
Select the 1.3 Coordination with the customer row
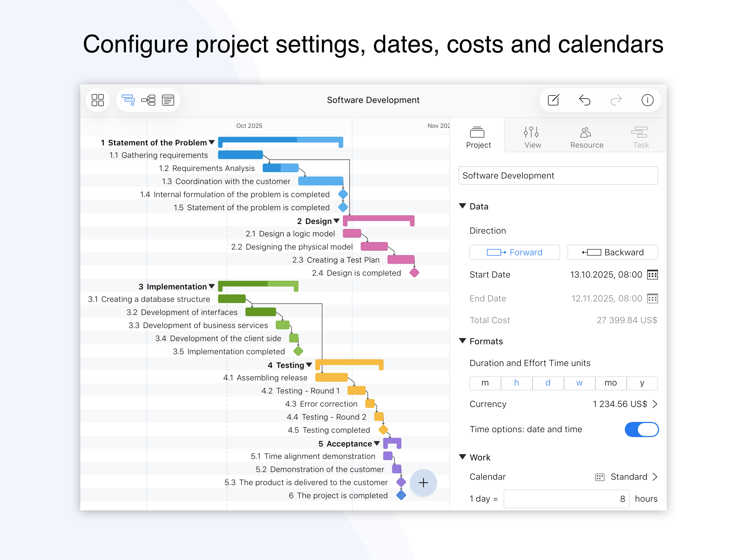265,181
